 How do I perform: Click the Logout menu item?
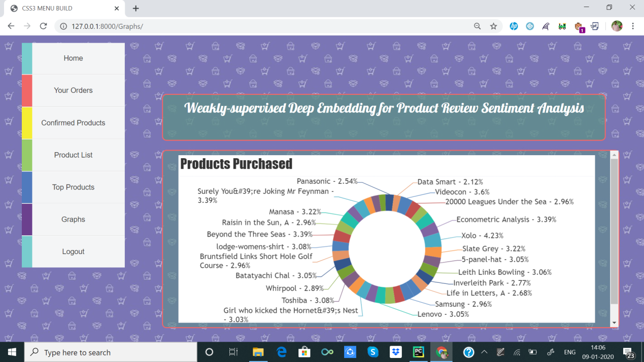(x=73, y=251)
